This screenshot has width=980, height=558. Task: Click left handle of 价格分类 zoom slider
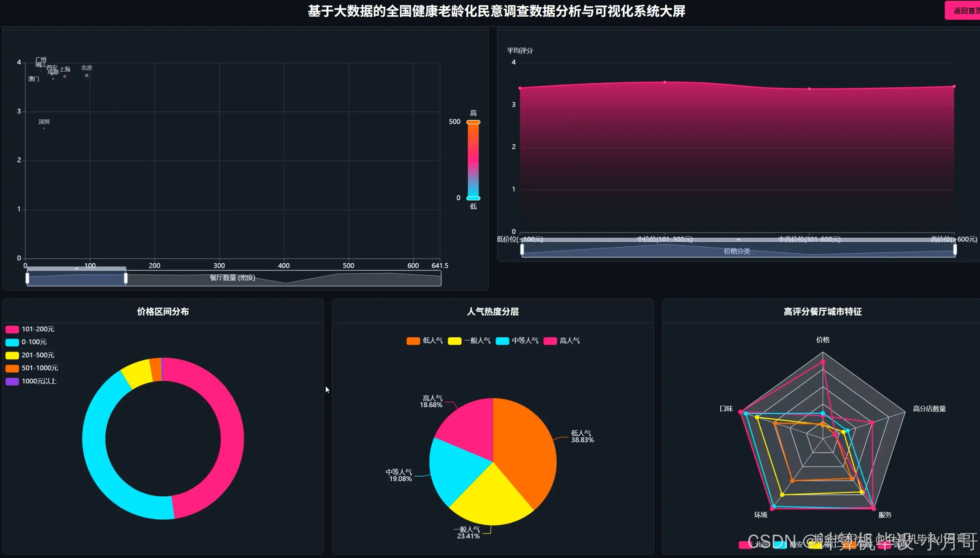[x=522, y=250]
